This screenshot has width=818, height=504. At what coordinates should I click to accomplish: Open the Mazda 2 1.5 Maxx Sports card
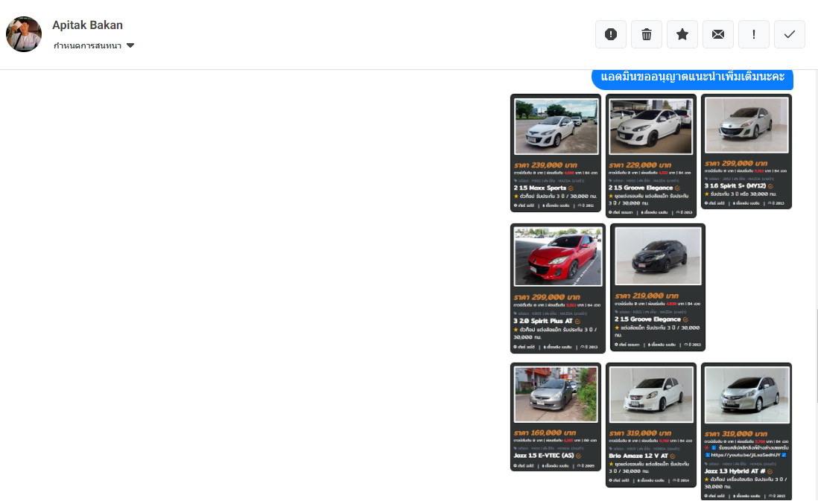pyautogui.click(x=556, y=153)
